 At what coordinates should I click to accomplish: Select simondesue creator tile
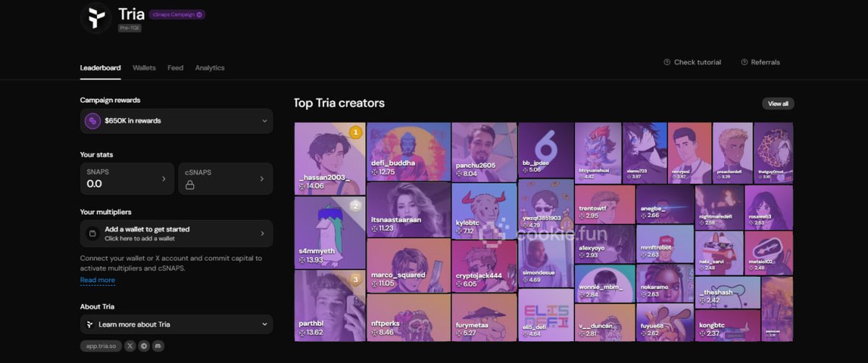[546, 259]
